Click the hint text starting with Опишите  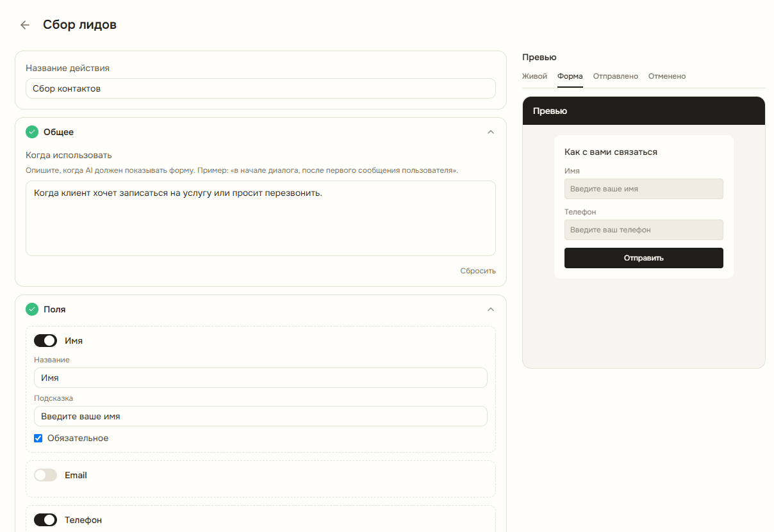(x=242, y=171)
